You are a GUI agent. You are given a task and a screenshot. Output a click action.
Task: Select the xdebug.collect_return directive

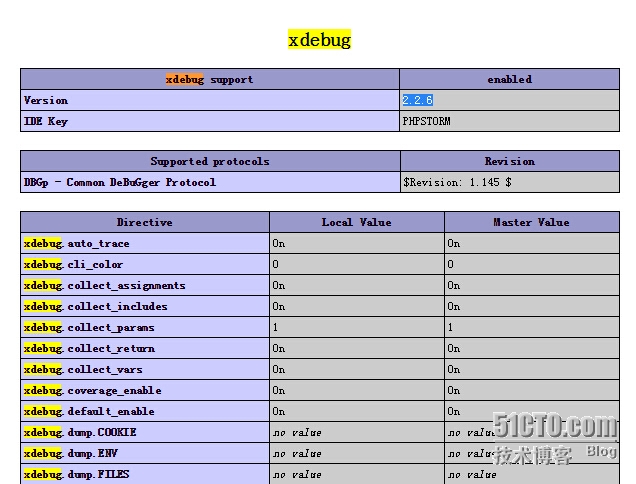[x=89, y=348]
